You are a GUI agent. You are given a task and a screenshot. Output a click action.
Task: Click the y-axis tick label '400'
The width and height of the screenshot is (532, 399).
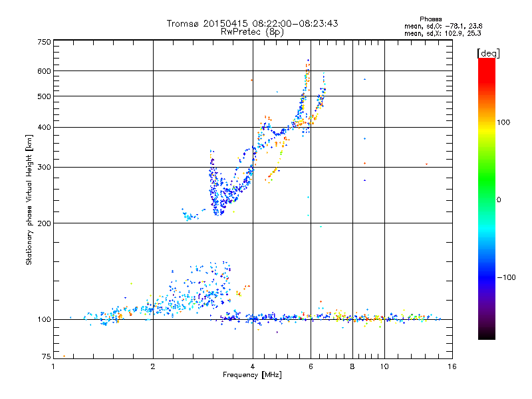(44, 128)
